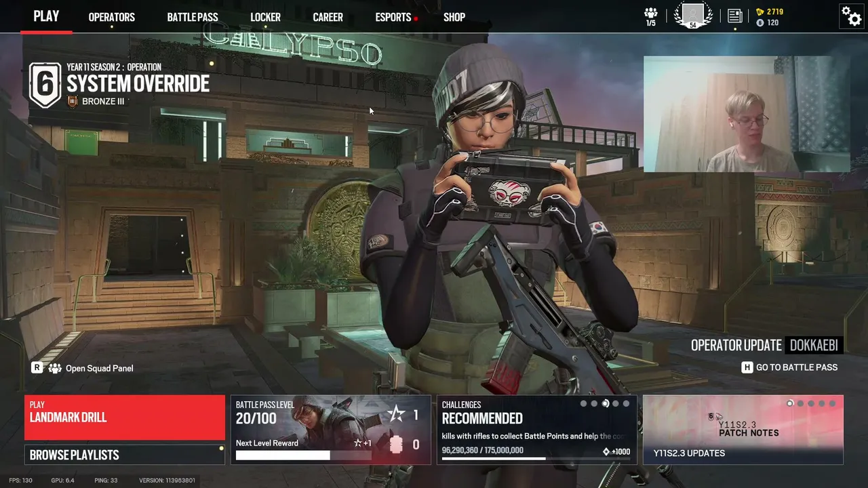Open the SHOP tab
Screen dimensions: 868x488
pyautogui.click(x=454, y=18)
